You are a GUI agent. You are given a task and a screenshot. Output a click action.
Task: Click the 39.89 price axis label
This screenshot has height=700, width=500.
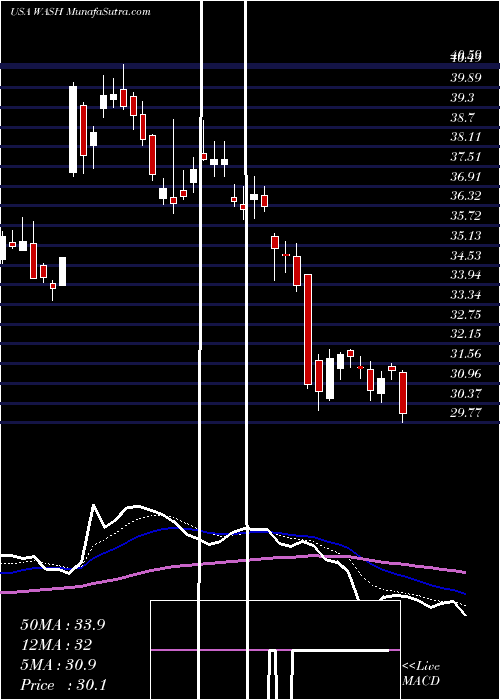[466, 78]
